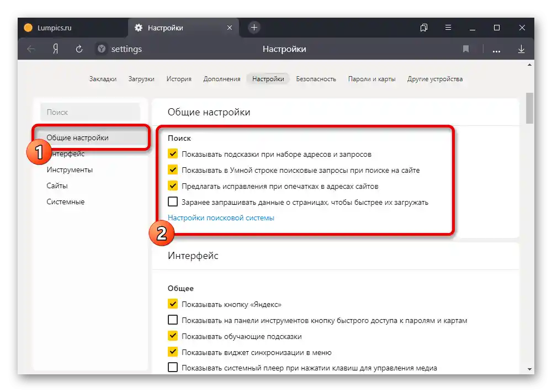Click the settings address bar text
The width and height of the screenshot is (552, 392).
[126, 49]
